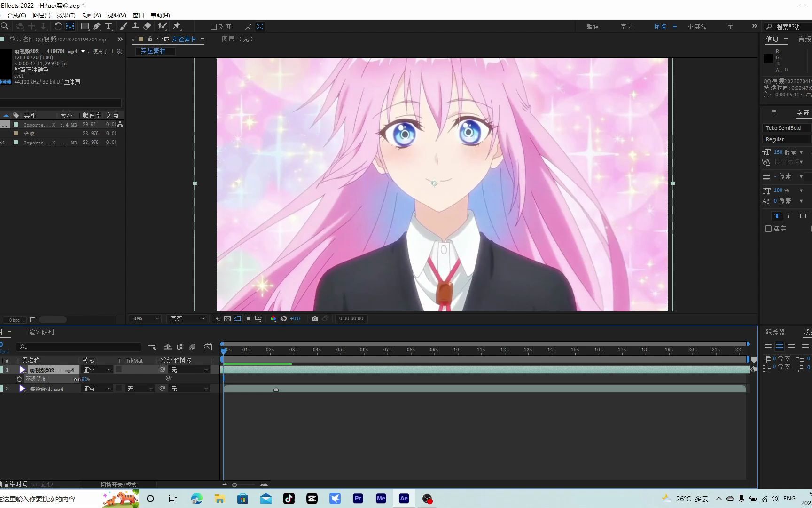The height and width of the screenshot is (508, 812).
Task: Switch to the 渲染队列 tab
Action: coord(42,332)
